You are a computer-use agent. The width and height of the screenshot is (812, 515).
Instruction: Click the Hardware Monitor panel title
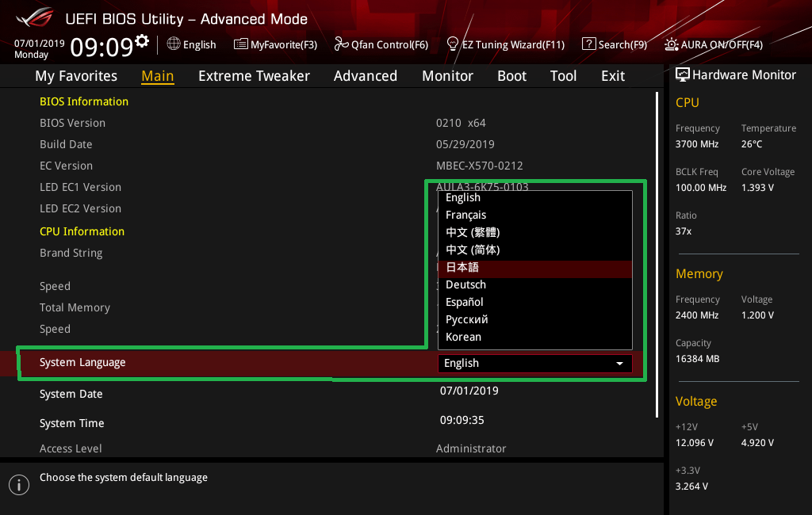744,75
